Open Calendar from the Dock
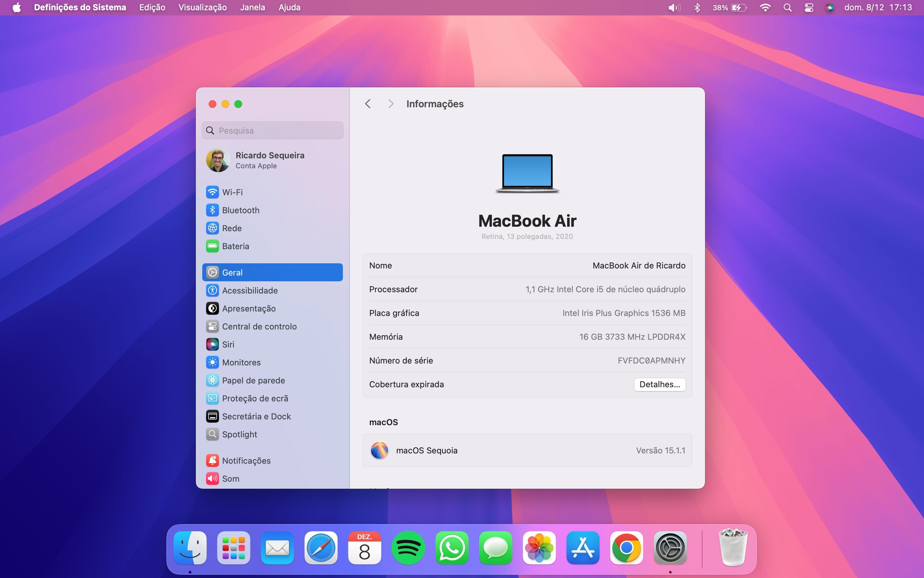924x578 pixels. (x=364, y=548)
